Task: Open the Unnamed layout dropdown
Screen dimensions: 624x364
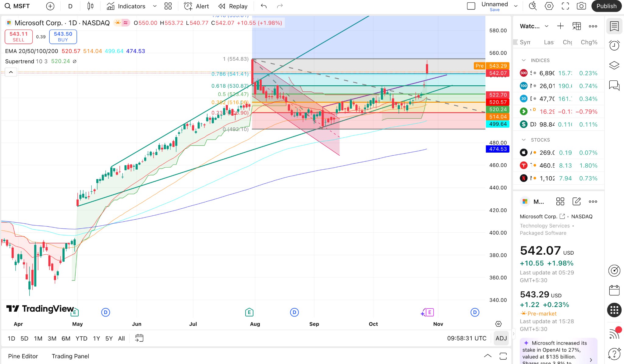Action: coord(516,6)
